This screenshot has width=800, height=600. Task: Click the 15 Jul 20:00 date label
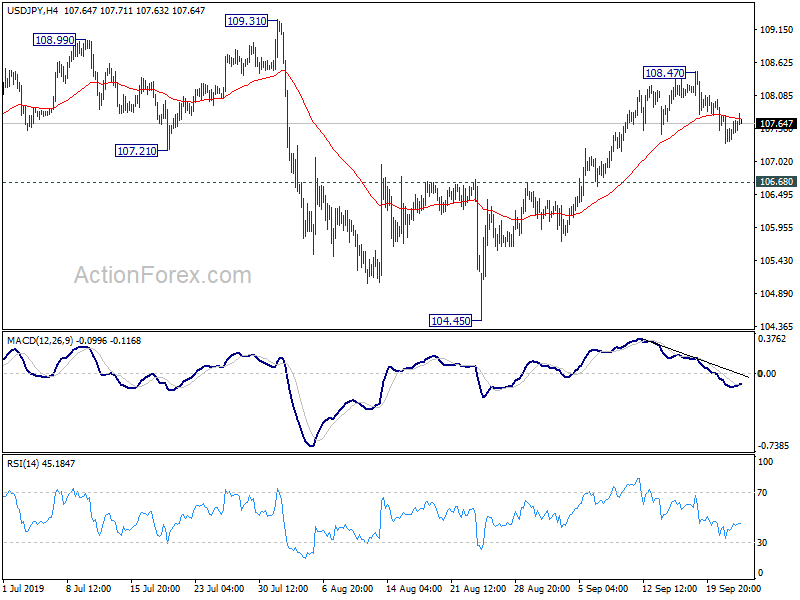(x=155, y=588)
